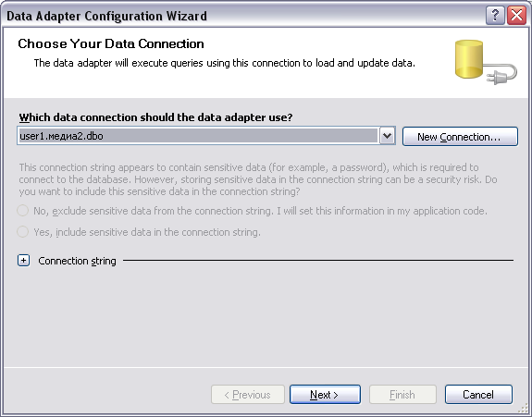Click the data adapter description text
The height and width of the screenshot is (417, 532).
224,63
